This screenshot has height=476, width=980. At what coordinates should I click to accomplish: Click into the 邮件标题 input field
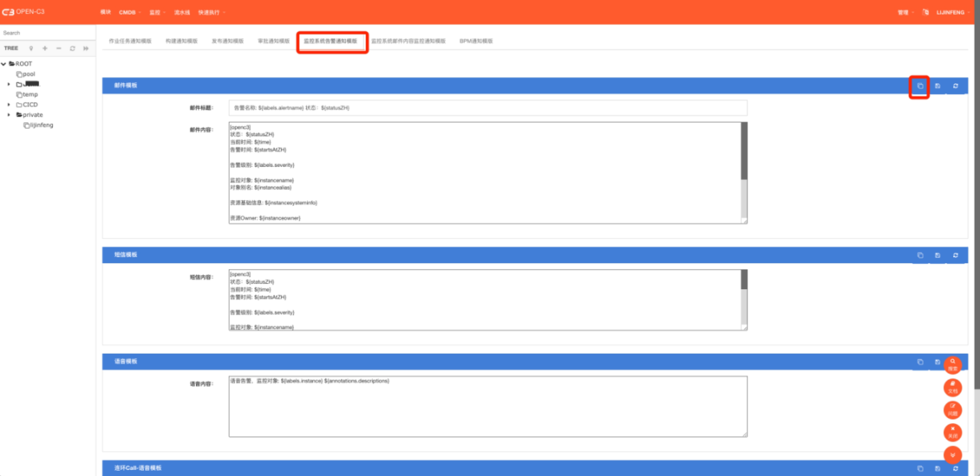488,108
